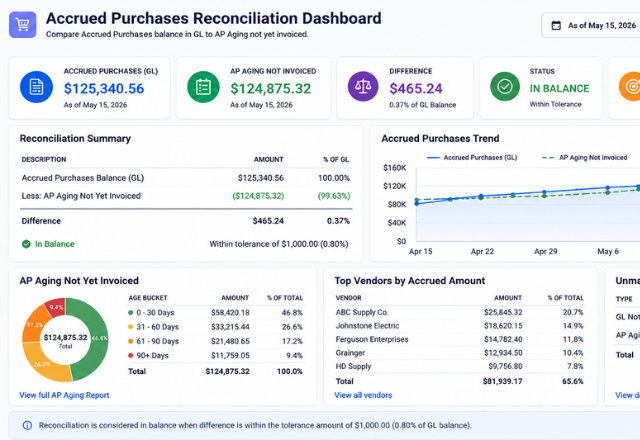The image size is (640, 440).
Task: Select the Ferguson Enterprises vendor row
Action: point(460,339)
